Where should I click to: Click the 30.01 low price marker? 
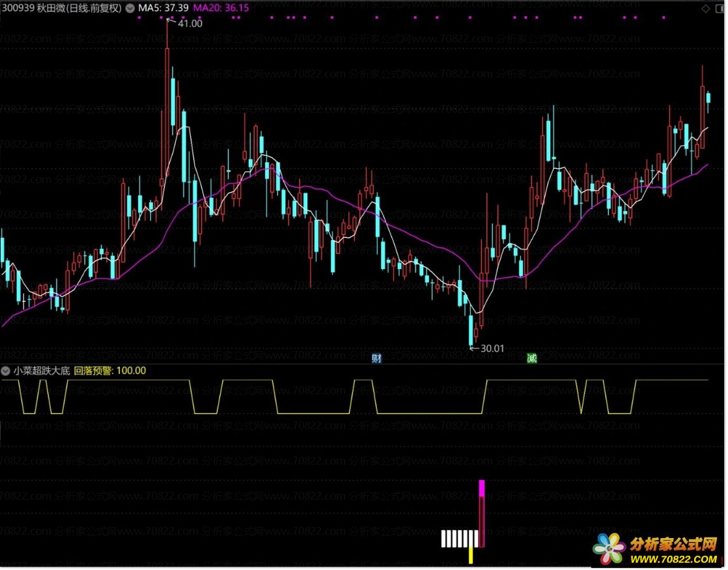[492, 348]
